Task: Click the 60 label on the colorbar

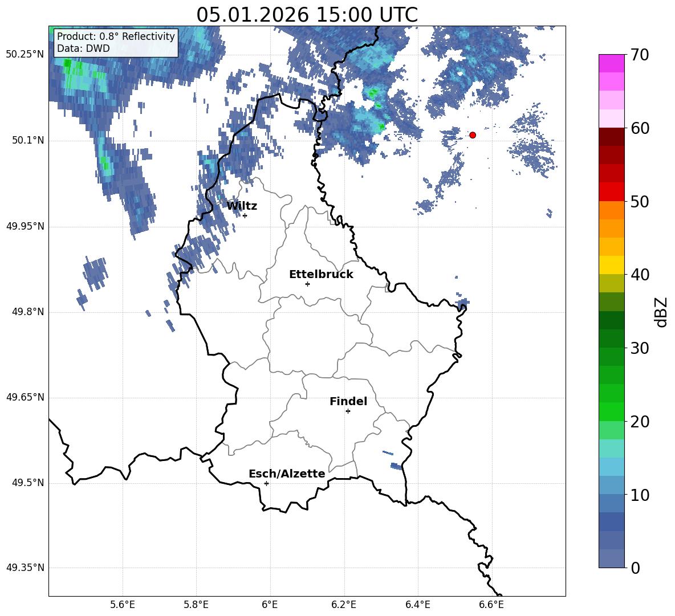Action: [x=640, y=128]
